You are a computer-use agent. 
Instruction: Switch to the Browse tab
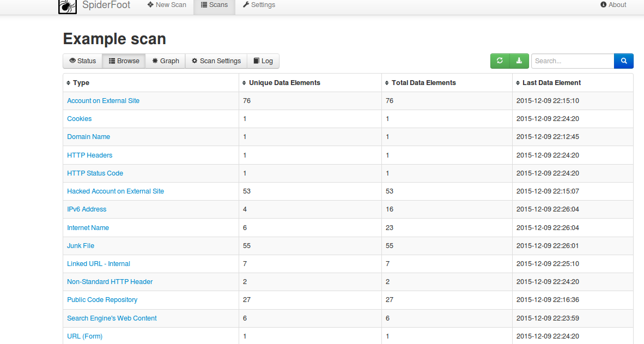tap(124, 61)
